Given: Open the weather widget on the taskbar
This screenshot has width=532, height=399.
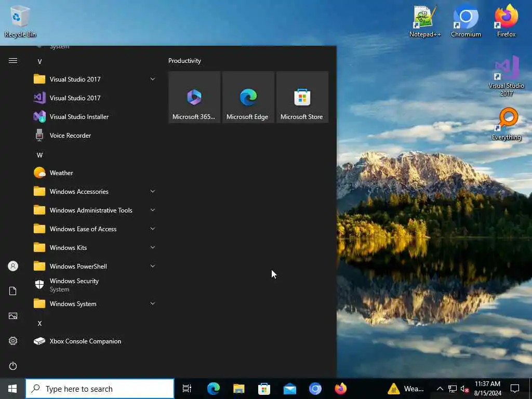Looking at the screenshot, I should click(406, 389).
